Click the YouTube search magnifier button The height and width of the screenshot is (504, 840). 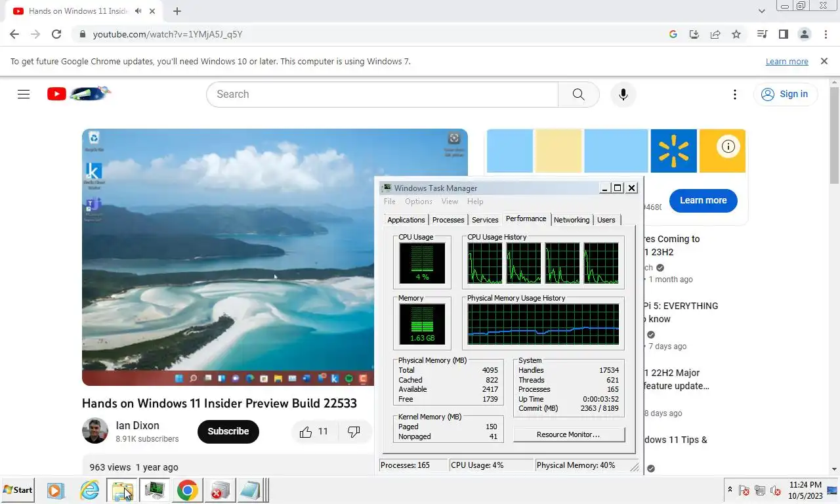pos(578,94)
